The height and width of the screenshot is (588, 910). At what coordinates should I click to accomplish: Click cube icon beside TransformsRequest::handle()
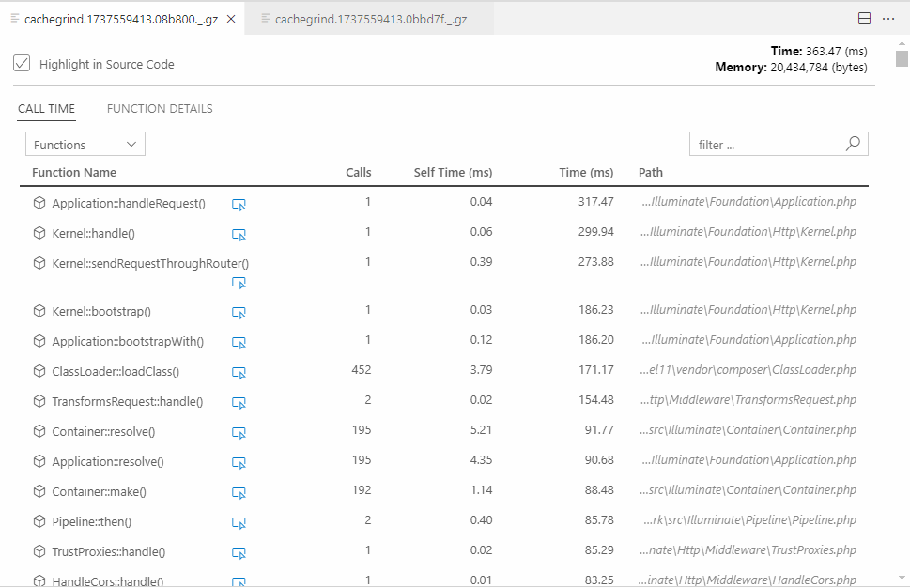[39, 401]
